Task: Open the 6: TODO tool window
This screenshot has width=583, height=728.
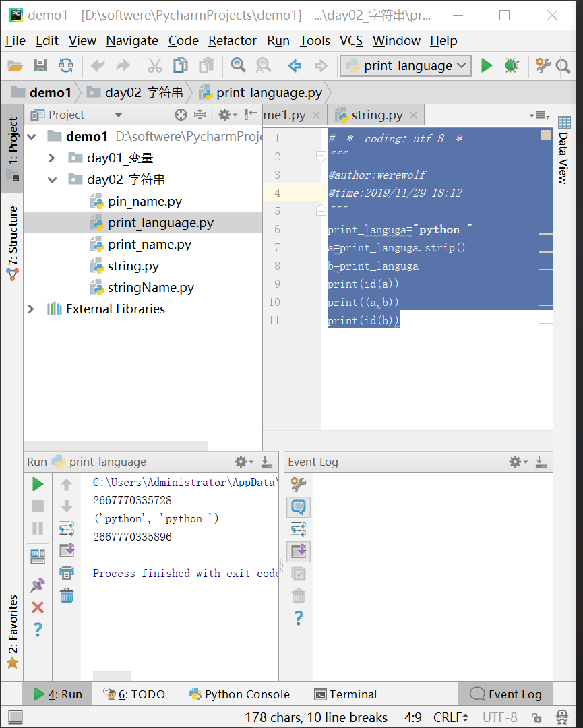Action: point(134,694)
